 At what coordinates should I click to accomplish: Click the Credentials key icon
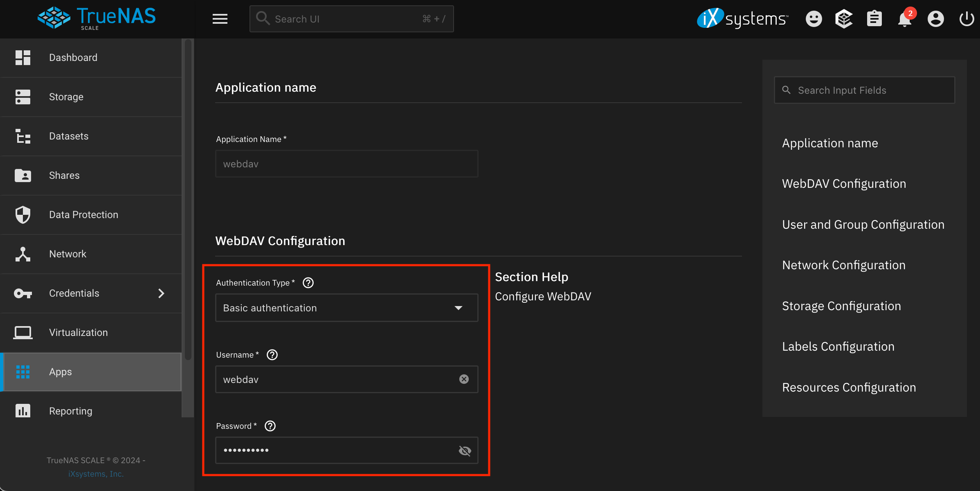[x=23, y=293]
